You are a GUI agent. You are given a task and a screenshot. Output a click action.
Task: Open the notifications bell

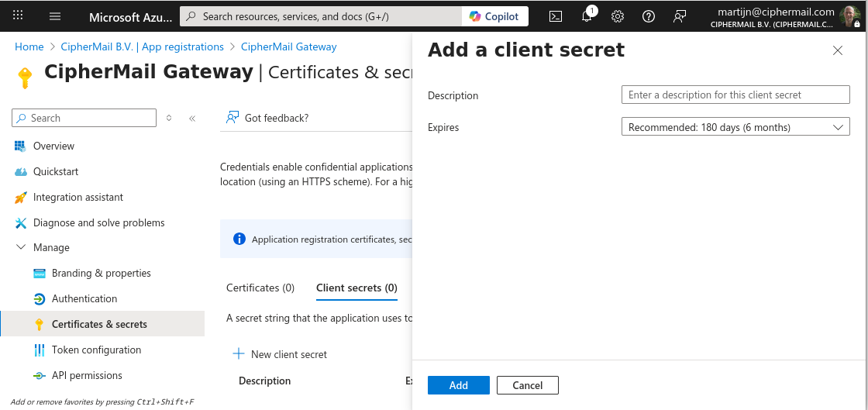point(587,16)
